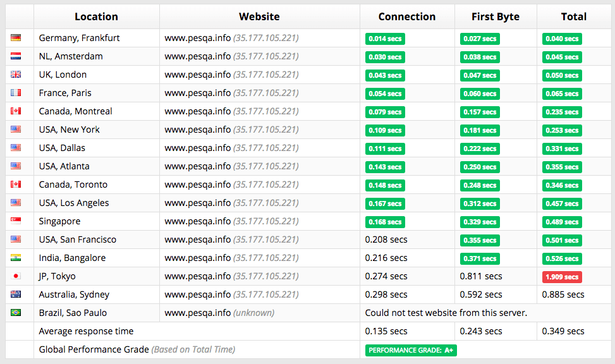This screenshot has height=364, width=615.
Task: Click the 0.208 secs connection value
Action: pos(386,240)
